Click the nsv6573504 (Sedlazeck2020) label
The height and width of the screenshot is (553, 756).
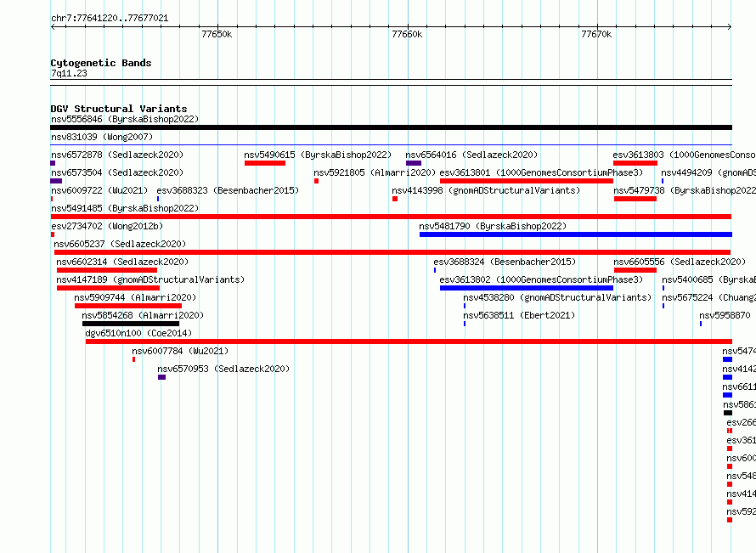117,172
